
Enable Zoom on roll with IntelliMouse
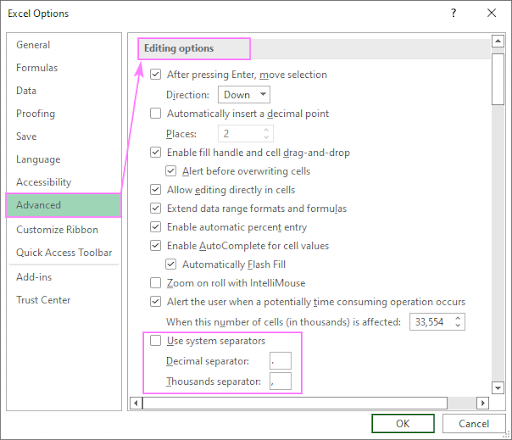coord(155,283)
